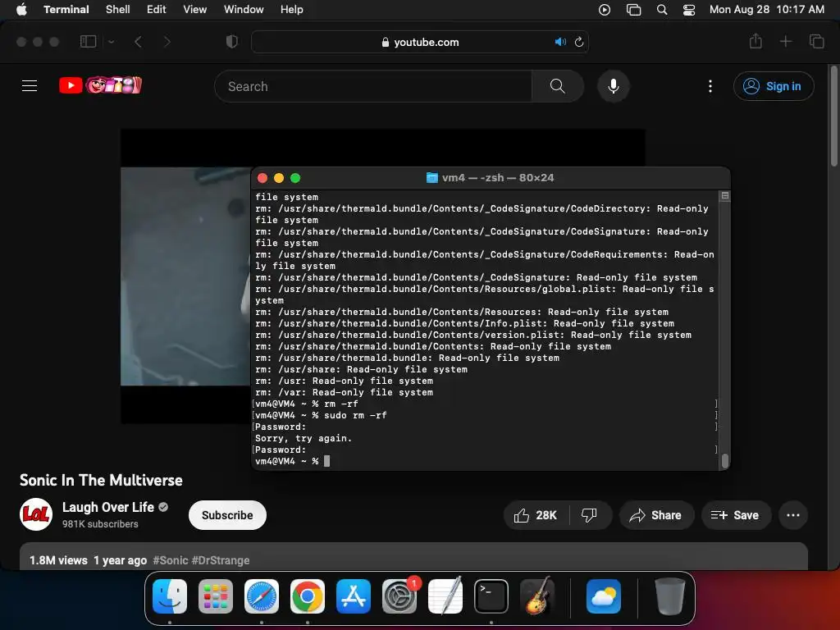Click the Stage Manager menu bar icon
840x630 pixels.
point(633,10)
